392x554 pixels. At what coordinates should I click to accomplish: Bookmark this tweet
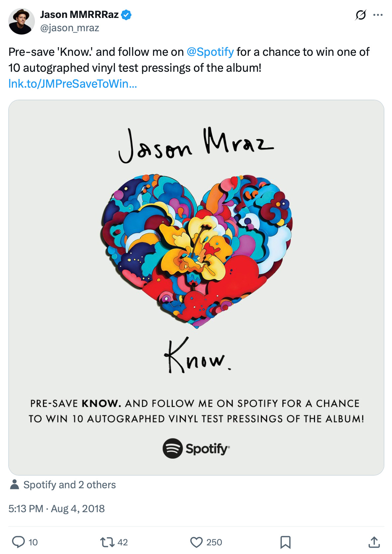pyautogui.click(x=285, y=542)
